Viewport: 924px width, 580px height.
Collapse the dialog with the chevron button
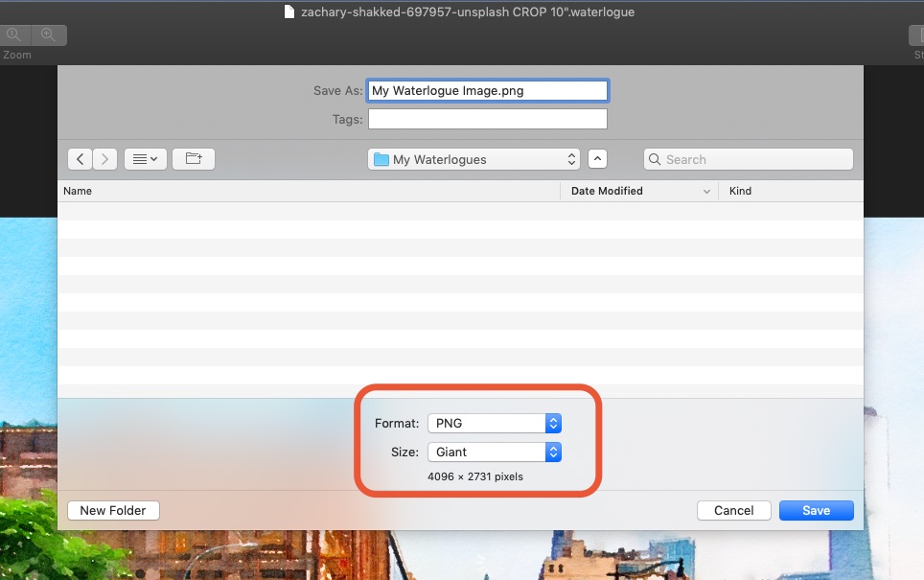click(597, 159)
